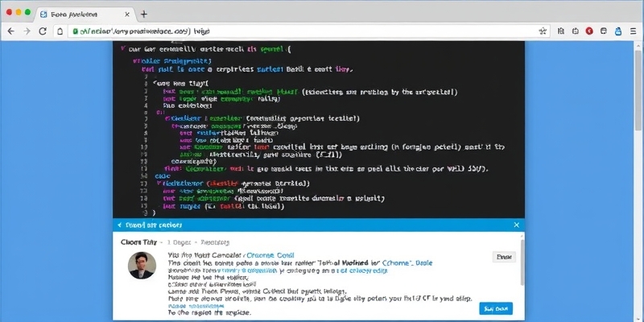Bookmark this page with the star icon

click(x=543, y=31)
